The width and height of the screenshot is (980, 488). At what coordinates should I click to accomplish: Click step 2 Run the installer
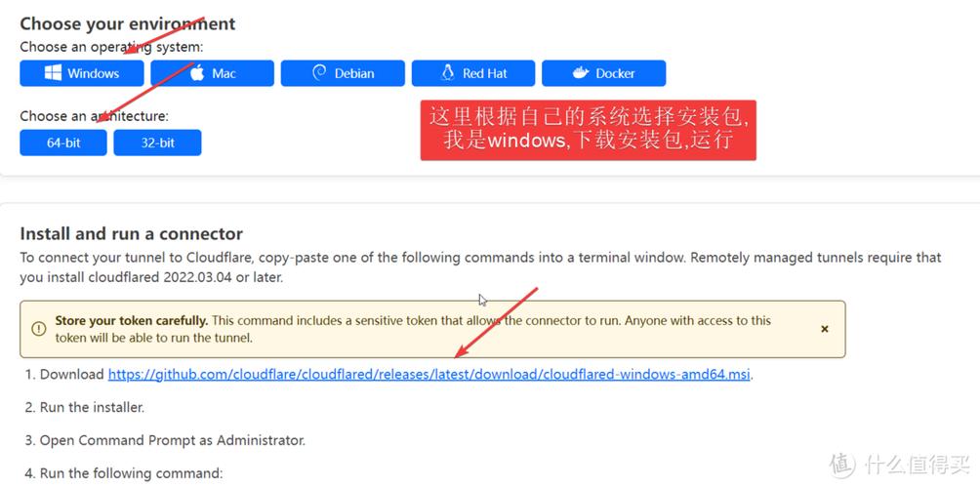85,407
